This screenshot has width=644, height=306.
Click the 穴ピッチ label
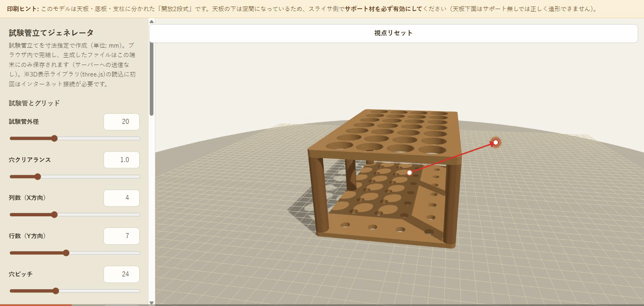[21, 274]
